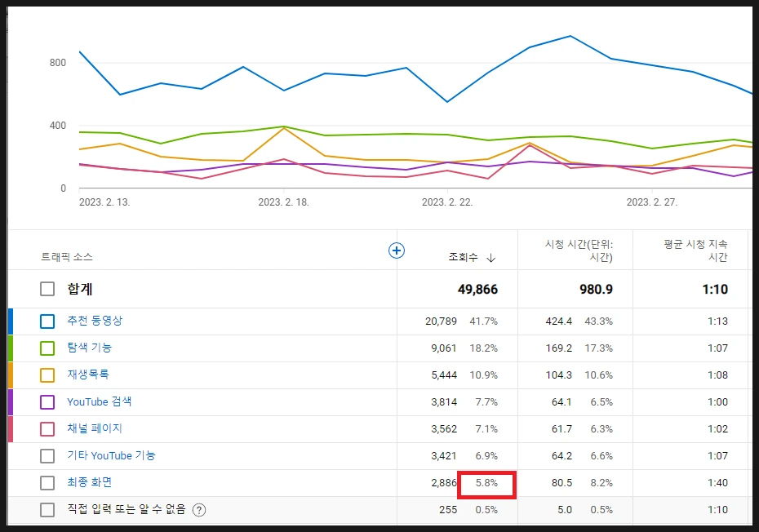Tick the 합계 checkbox
The height and width of the screenshot is (532, 759).
pos(47,289)
